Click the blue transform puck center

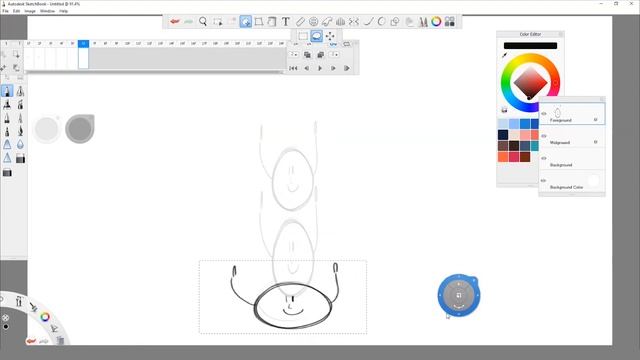tap(459, 295)
